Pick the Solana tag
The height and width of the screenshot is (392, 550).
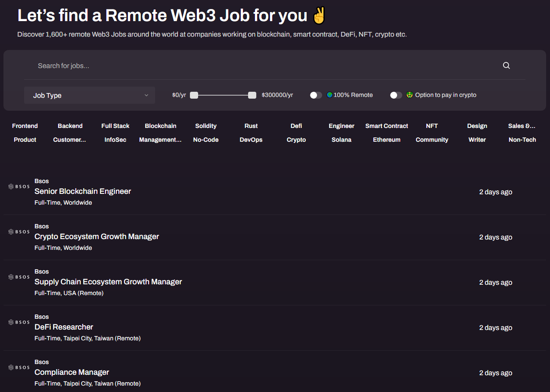342,140
